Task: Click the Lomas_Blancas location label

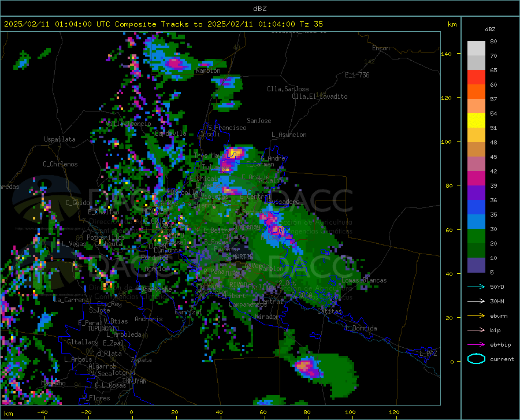Action: (364, 280)
